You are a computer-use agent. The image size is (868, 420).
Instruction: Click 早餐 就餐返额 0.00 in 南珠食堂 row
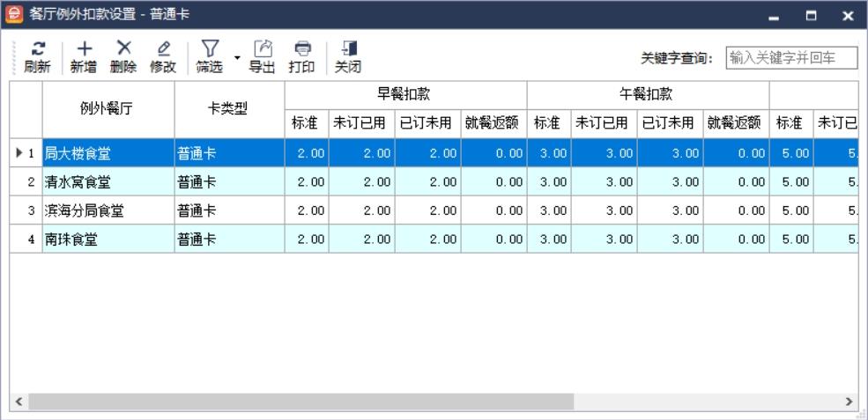493,239
